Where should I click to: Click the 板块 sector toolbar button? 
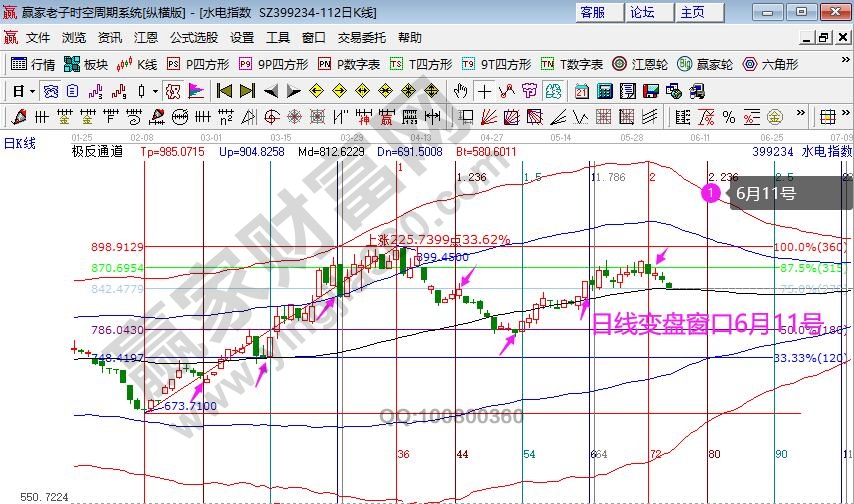pos(85,64)
